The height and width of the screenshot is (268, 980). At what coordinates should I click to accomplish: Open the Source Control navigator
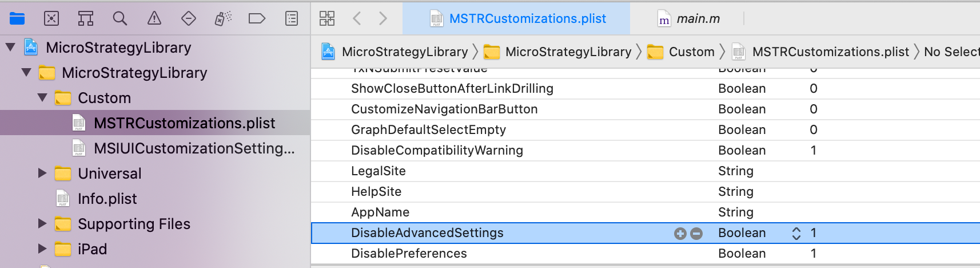point(51,18)
